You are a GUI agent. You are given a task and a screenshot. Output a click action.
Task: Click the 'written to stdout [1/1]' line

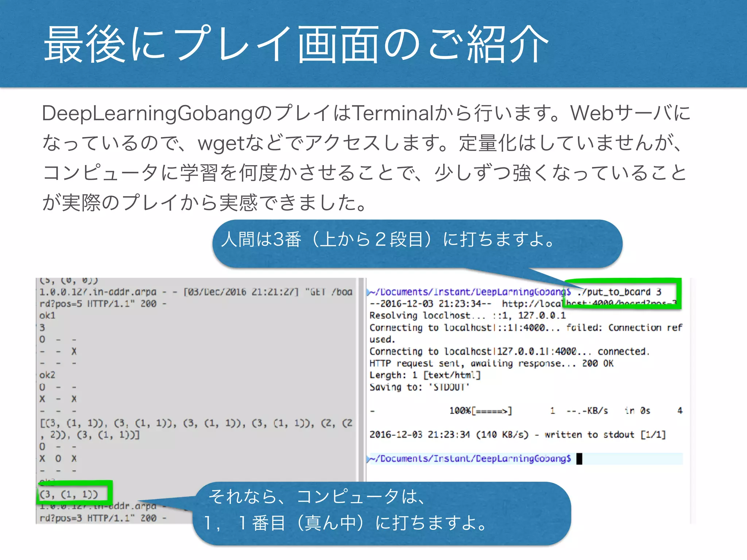[x=518, y=434]
